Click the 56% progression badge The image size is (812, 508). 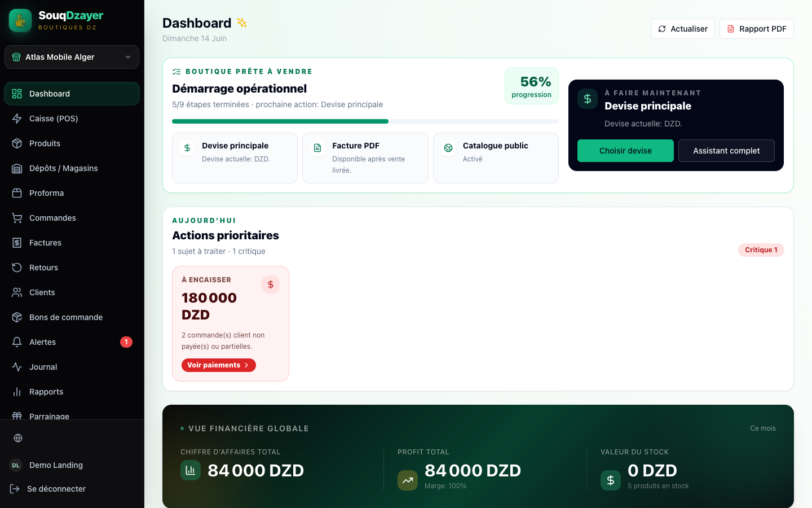(532, 86)
